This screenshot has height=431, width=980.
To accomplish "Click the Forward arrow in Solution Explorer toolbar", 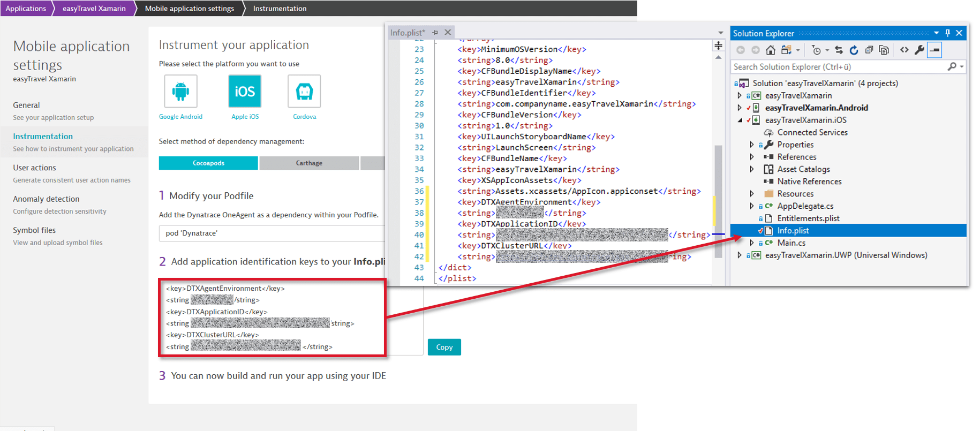I will pos(755,50).
